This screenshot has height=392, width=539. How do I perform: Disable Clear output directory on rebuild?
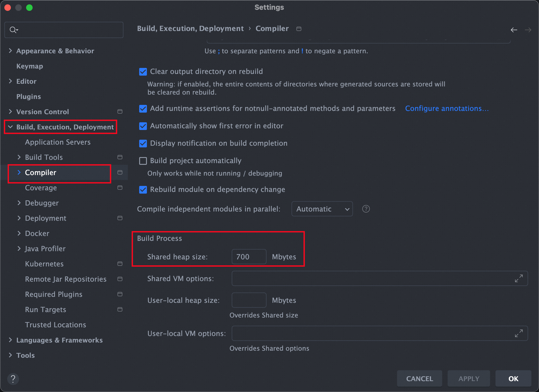point(143,71)
